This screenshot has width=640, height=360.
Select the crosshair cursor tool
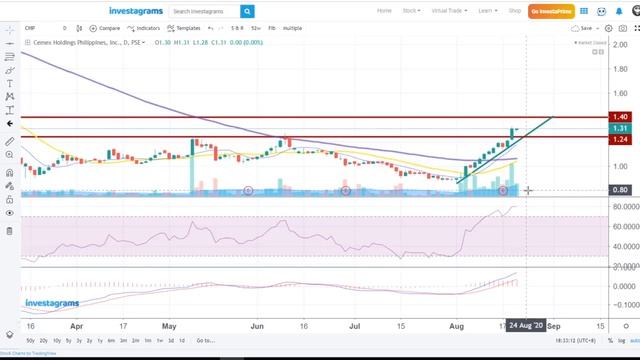coord(10,30)
